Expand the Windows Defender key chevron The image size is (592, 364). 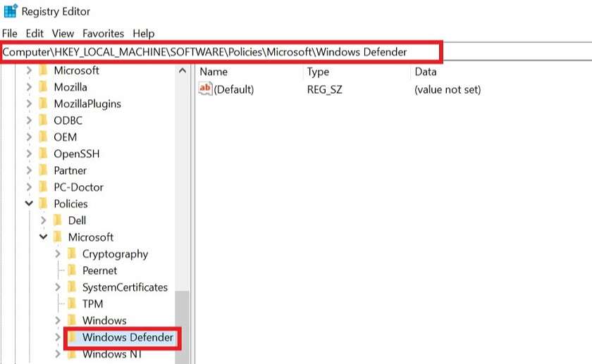pos(58,337)
